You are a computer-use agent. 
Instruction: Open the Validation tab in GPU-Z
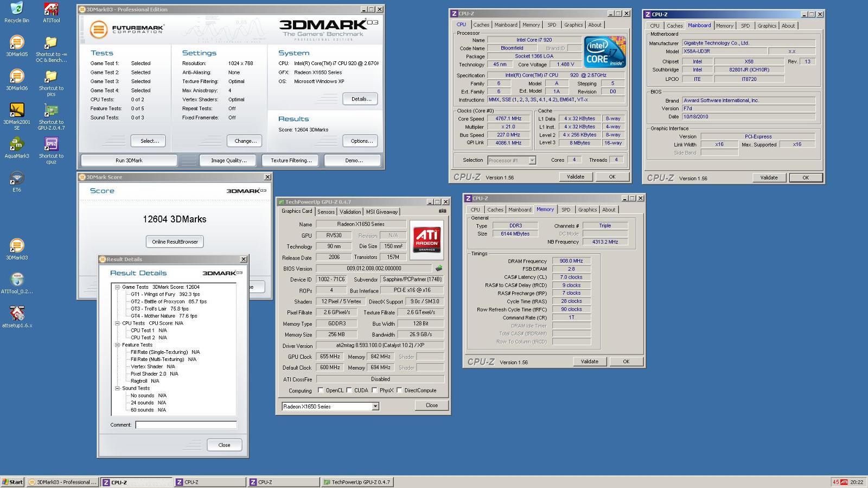click(350, 212)
